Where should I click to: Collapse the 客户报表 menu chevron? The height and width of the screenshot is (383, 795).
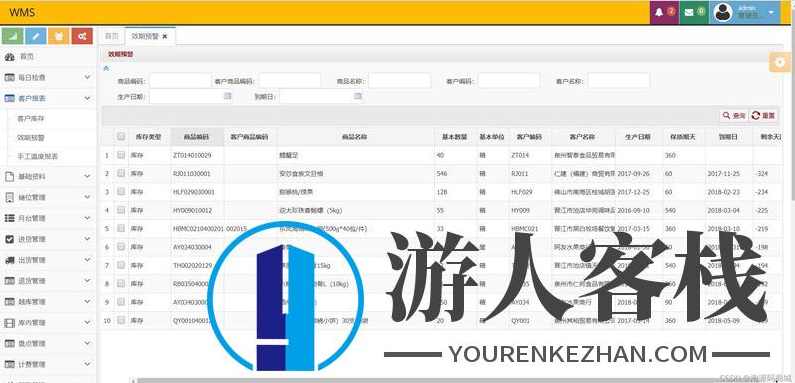point(87,98)
